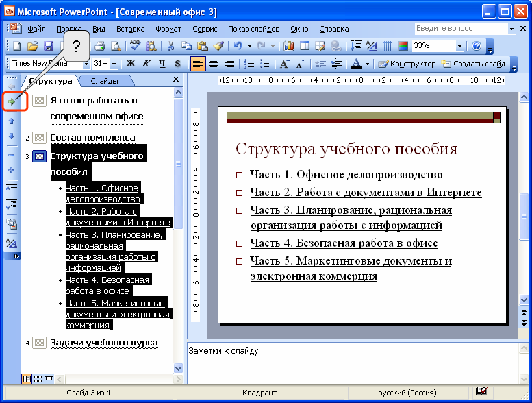
Task: Open the zoom percentage dropdown
Action: coord(459,46)
